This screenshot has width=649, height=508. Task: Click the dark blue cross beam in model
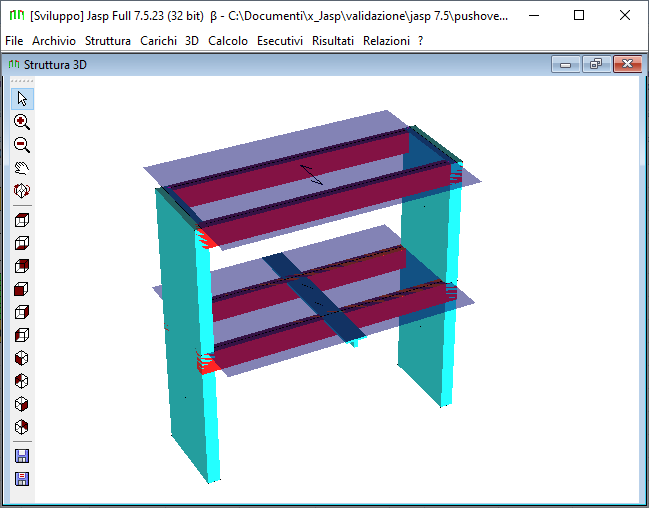[x=315, y=299]
